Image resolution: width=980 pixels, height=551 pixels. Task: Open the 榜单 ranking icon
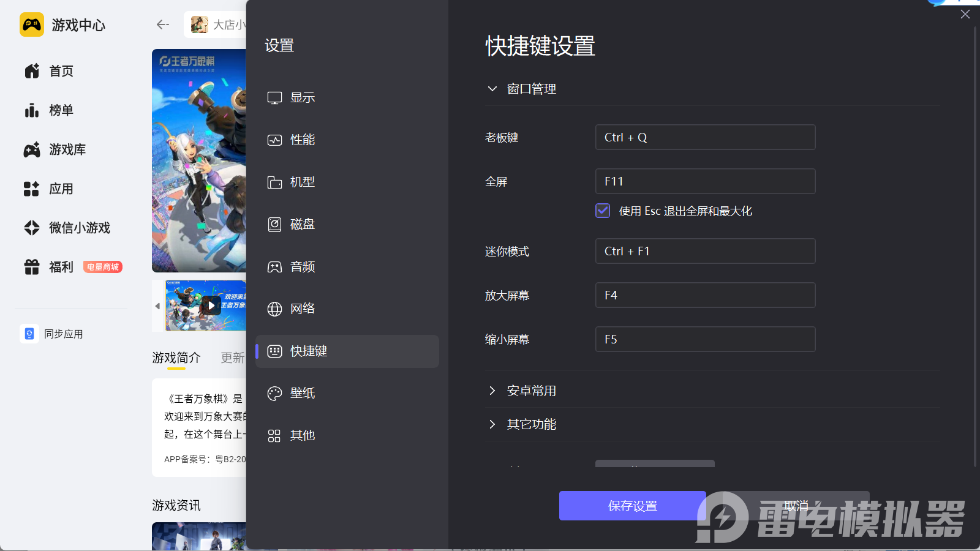pyautogui.click(x=32, y=110)
